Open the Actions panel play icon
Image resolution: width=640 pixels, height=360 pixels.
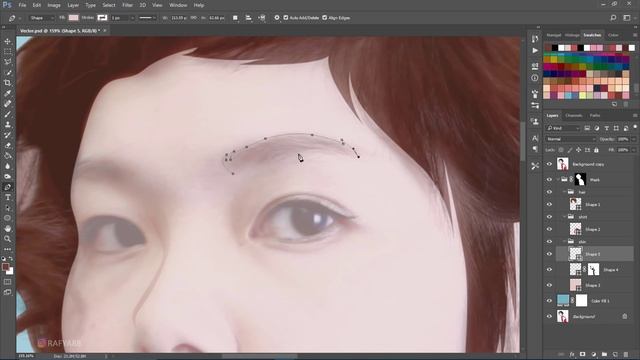pyautogui.click(x=535, y=51)
